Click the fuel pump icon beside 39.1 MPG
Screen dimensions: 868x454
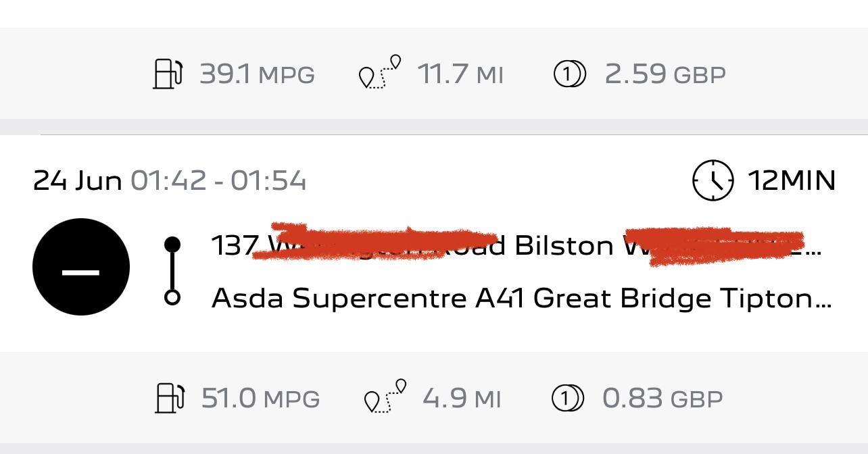167,74
